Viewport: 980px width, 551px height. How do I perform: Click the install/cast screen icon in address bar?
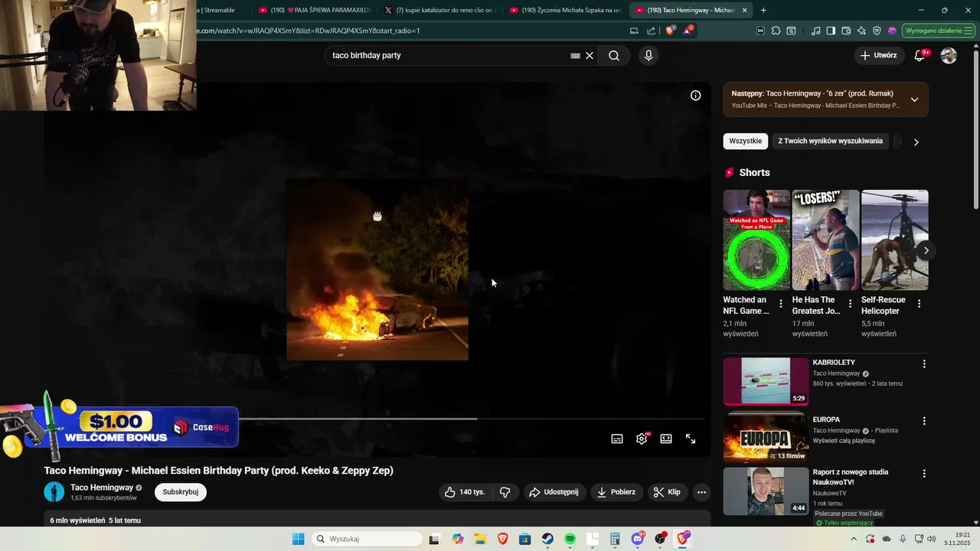pos(634,31)
